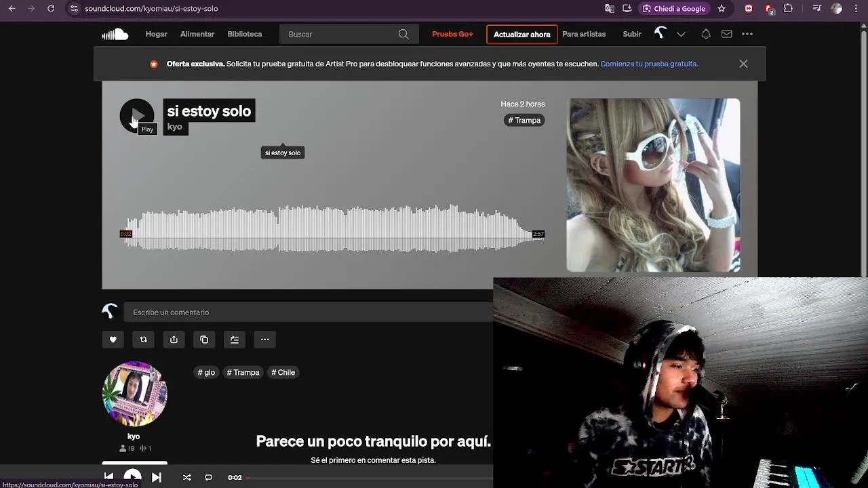Viewport: 868px width, 488px height.
Task: Click the 0:02 elapsed time in player
Action: tap(235, 478)
